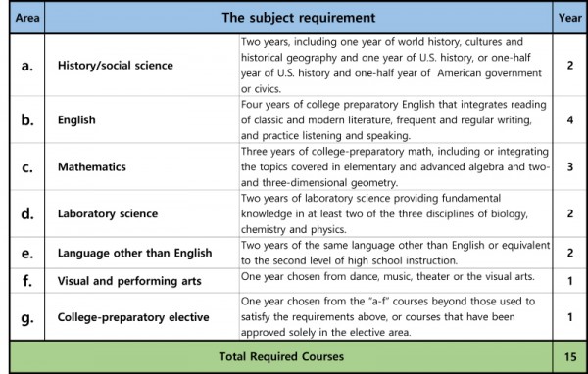The height and width of the screenshot is (374, 588).
Task: Click the description starting 'Four years of college preparatory'
Action: (x=396, y=119)
